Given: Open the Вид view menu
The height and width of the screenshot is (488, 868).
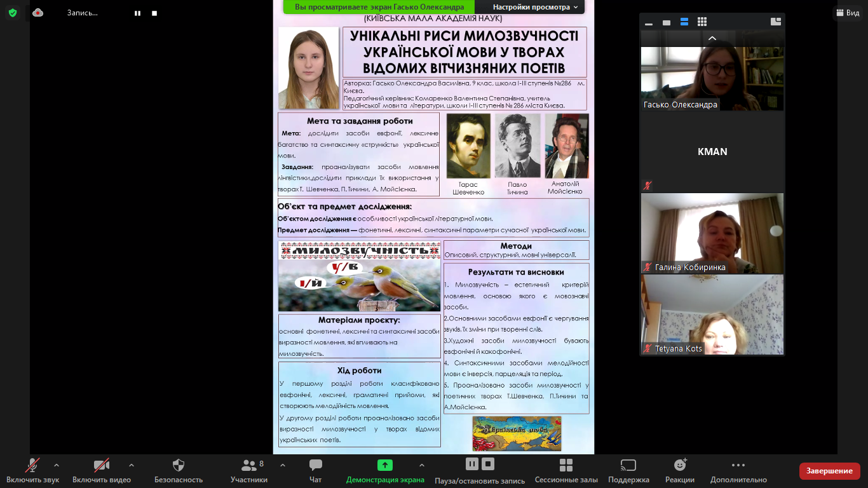Looking at the screenshot, I should tap(848, 13).
